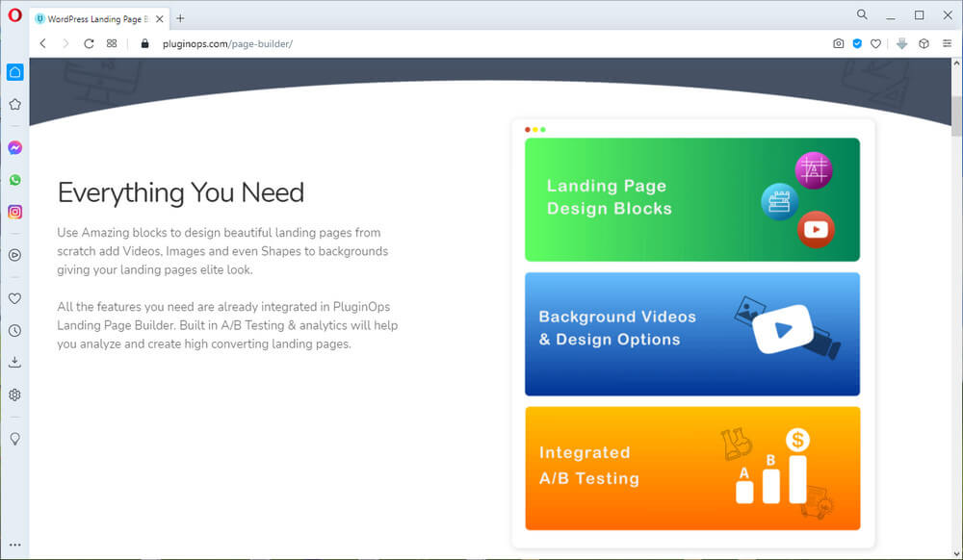Viewport: 963px width, 560px height.
Task: Reload the current page
Action: 89,43
